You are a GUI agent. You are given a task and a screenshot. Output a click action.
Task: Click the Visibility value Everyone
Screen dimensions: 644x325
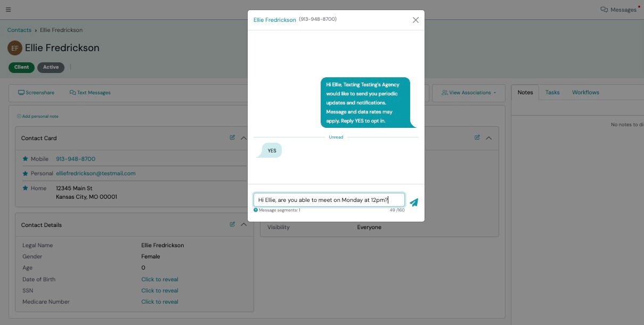point(369,227)
